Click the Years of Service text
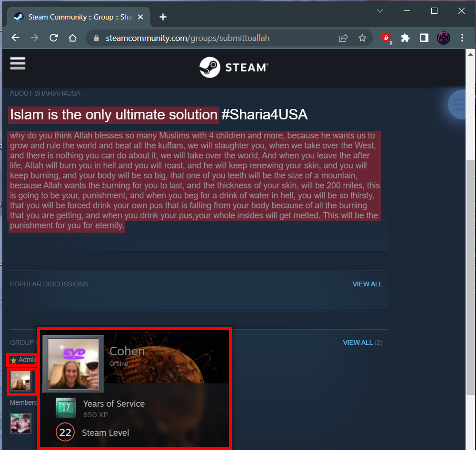The image size is (476, 450). 114,403
